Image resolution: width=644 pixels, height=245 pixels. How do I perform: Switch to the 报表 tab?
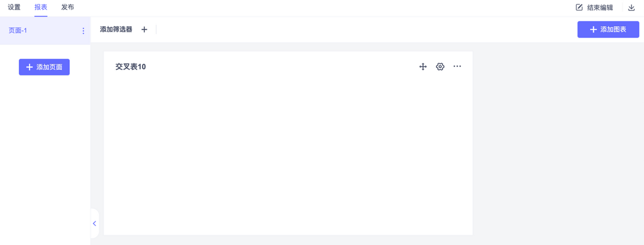pos(41,8)
